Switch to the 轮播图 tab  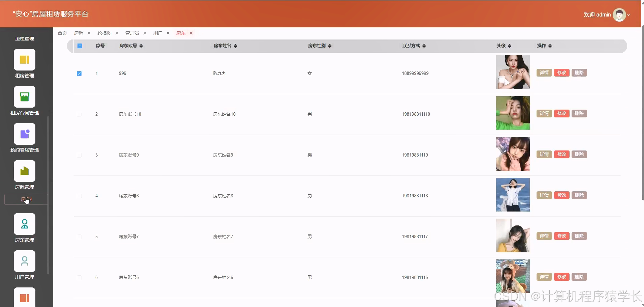(x=104, y=33)
